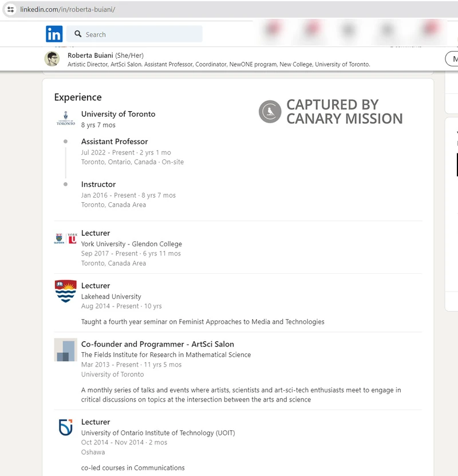
Task: Open the York University Glendon College logo
Action: (x=65, y=239)
